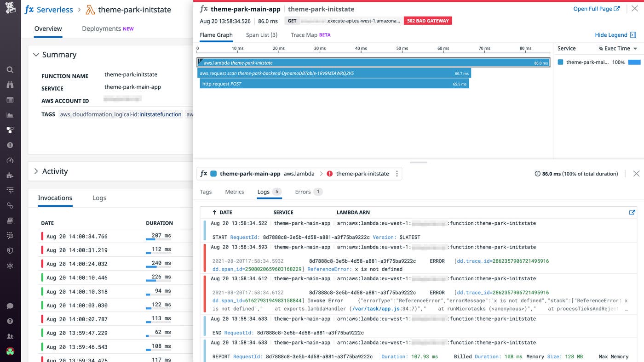Click the Datadog logo in sidebar

[10, 8]
